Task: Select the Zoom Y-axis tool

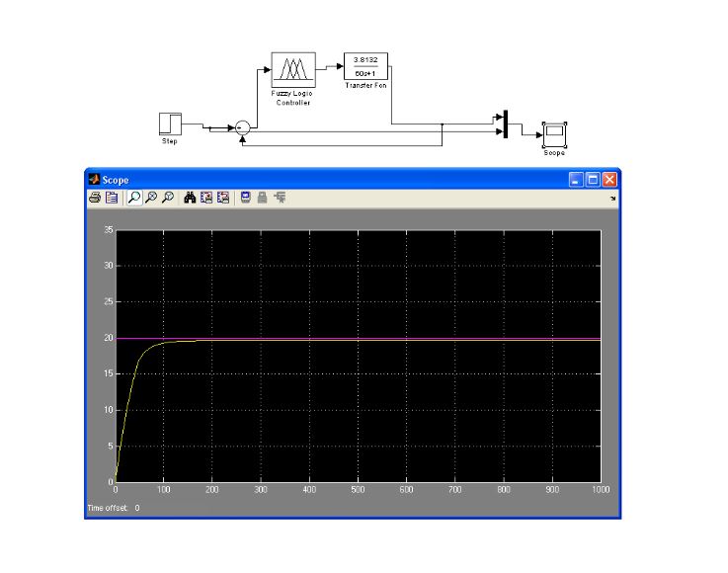Action: click(168, 198)
